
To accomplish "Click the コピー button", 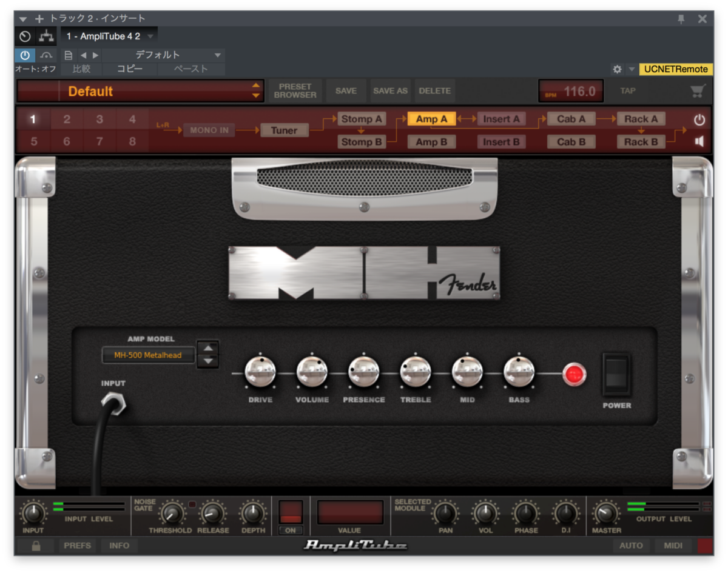I will pyautogui.click(x=130, y=69).
